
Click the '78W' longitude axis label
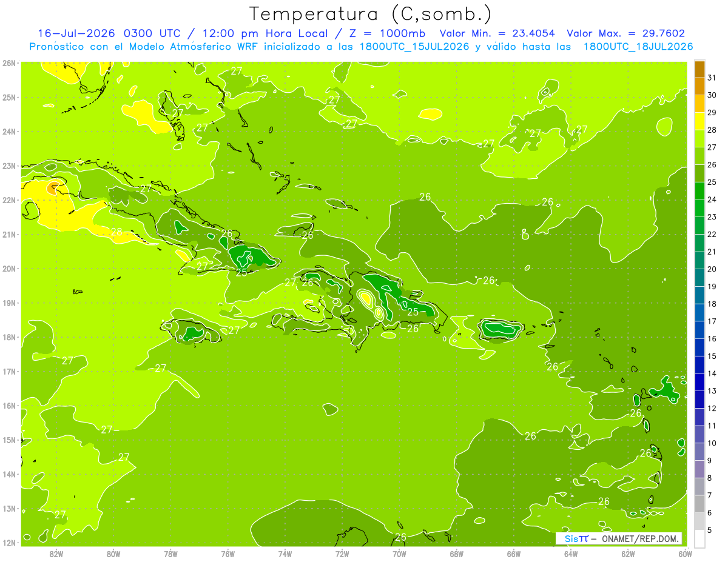170,554
